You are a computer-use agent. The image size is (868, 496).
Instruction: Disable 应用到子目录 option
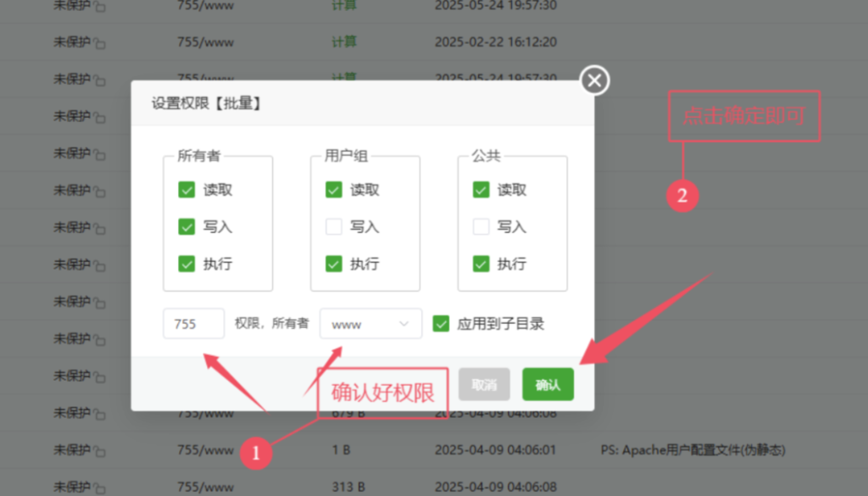pos(441,323)
